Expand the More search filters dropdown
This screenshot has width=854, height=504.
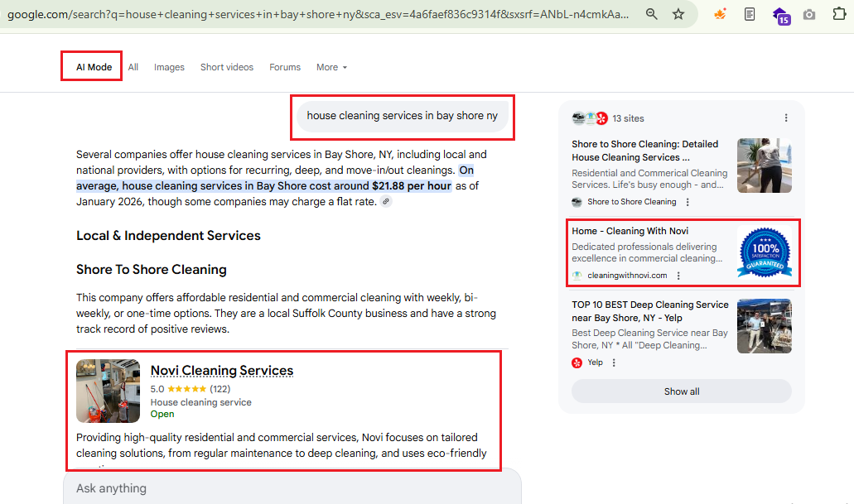331,67
